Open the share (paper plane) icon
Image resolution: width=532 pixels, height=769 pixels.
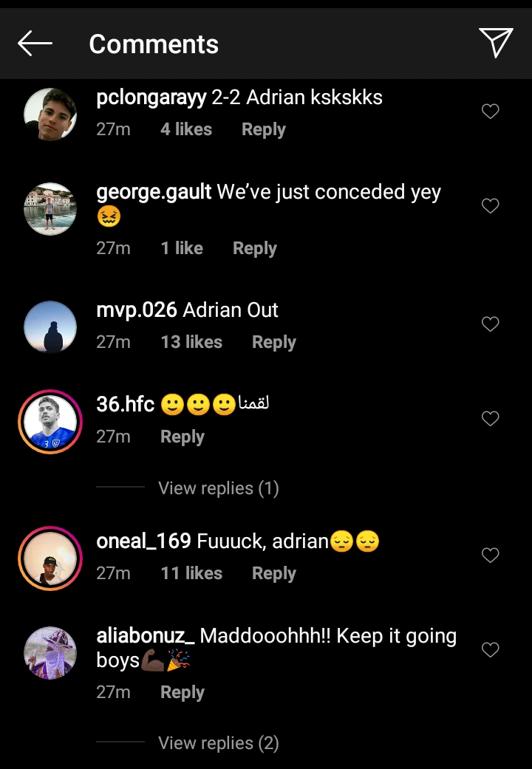[495, 43]
